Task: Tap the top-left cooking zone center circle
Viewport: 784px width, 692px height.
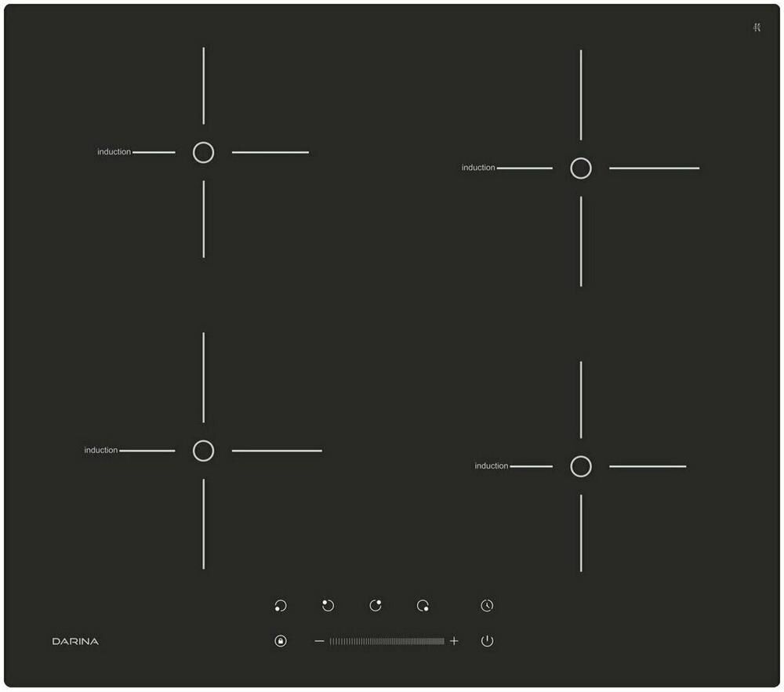Action: [203, 152]
